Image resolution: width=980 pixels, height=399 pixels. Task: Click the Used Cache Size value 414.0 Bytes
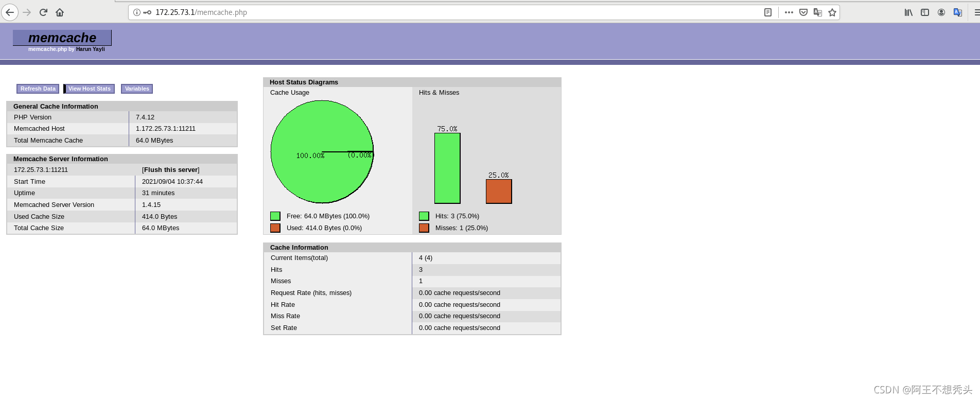160,217
